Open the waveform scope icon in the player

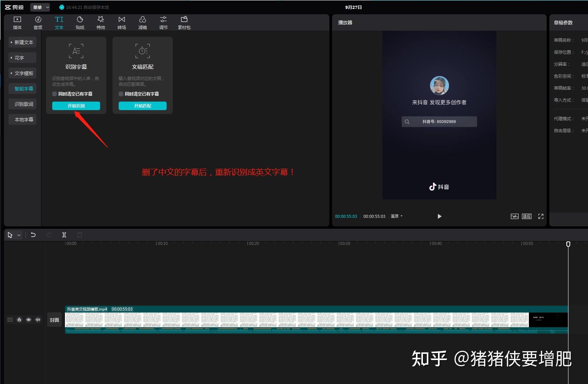coord(515,216)
